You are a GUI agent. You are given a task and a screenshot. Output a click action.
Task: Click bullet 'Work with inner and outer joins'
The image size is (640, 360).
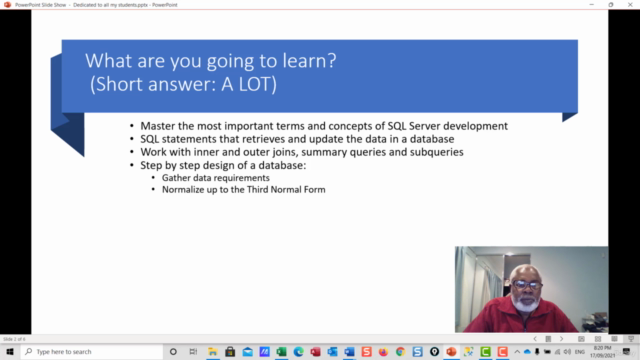302,152
